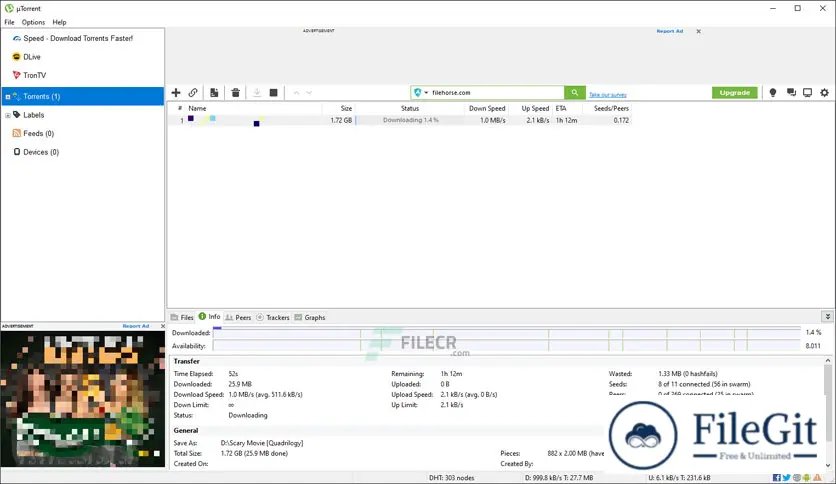The height and width of the screenshot is (484, 836).
Task: Open the chat bubbles icon
Action: point(791,93)
